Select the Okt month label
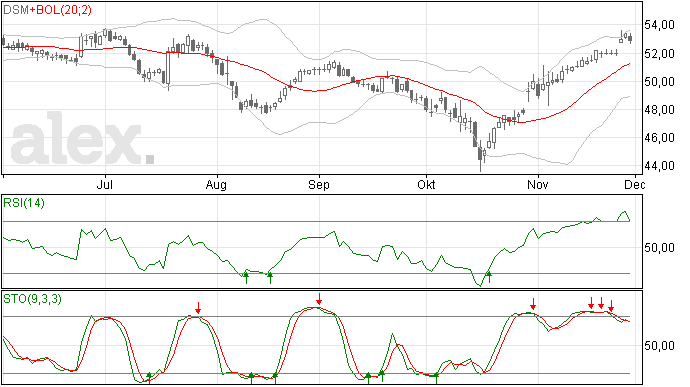The width and height of the screenshot is (690, 387). pos(426,184)
